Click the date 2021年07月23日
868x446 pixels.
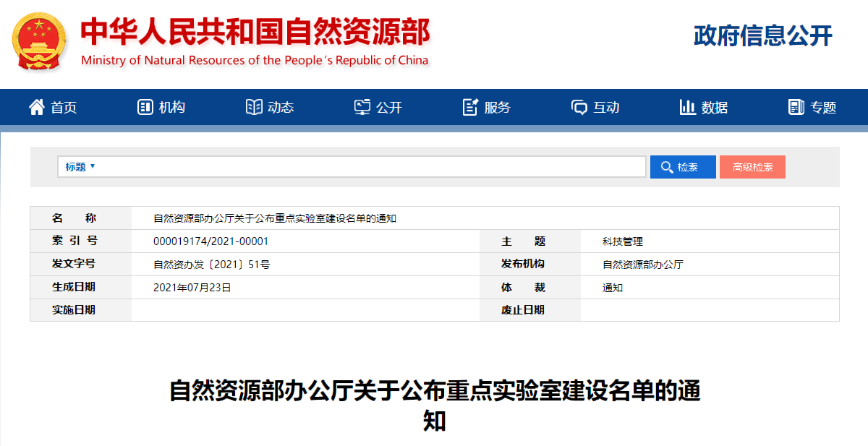(x=192, y=288)
